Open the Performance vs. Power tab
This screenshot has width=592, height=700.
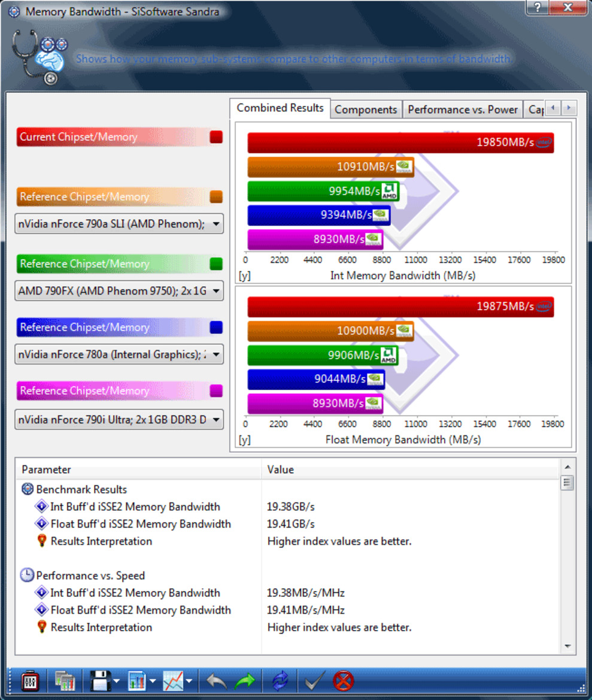tap(463, 110)
